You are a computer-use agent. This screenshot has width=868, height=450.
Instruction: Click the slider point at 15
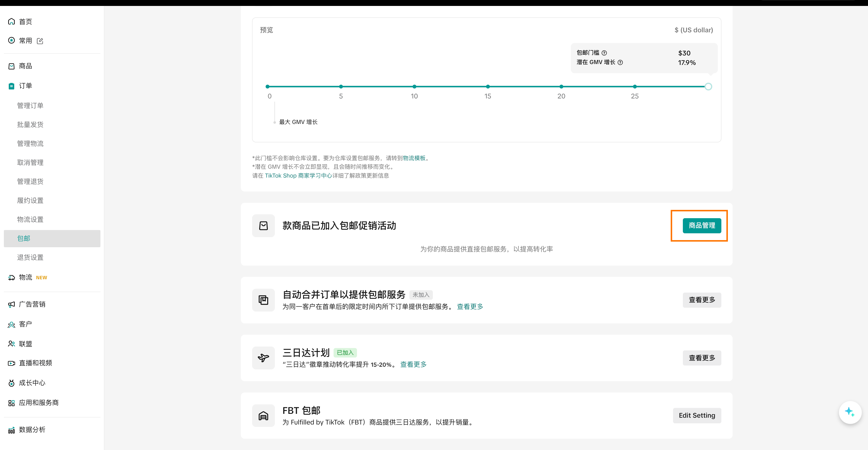click(x=488, y=87)
